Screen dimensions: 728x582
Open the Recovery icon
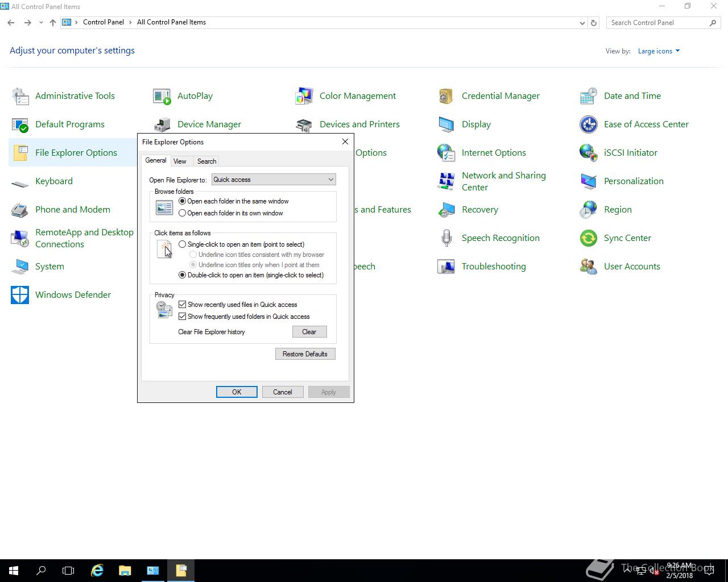click(446, 210)
